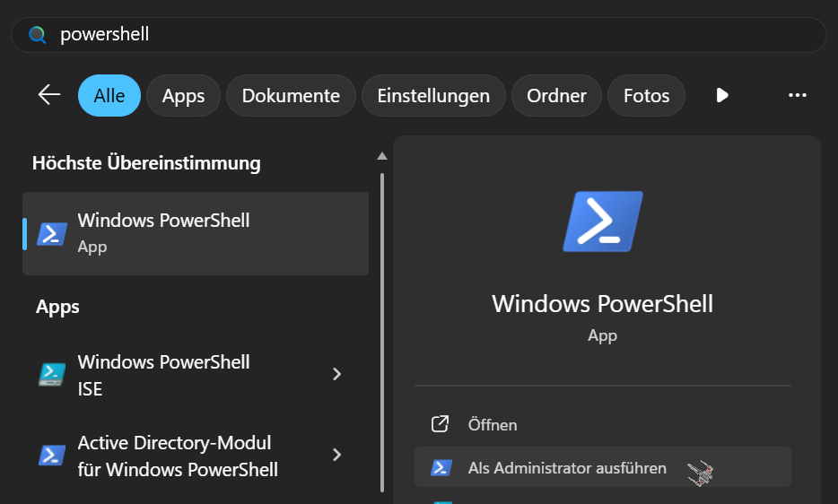Click the Windows PowerShell title in details pane
The height and width of the screenshot is (504, 838).
point(602,304)
